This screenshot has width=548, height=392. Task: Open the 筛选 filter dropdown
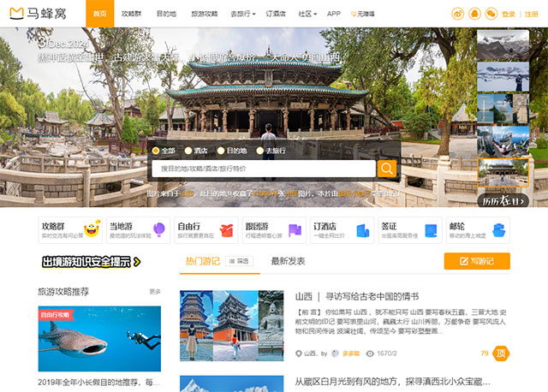pyautogui.click(x=241, y=261)
